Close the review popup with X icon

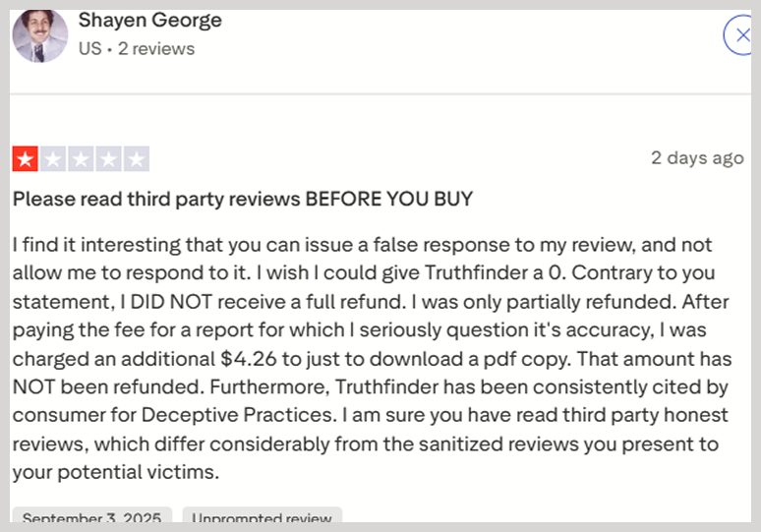(x=737, y=35)
